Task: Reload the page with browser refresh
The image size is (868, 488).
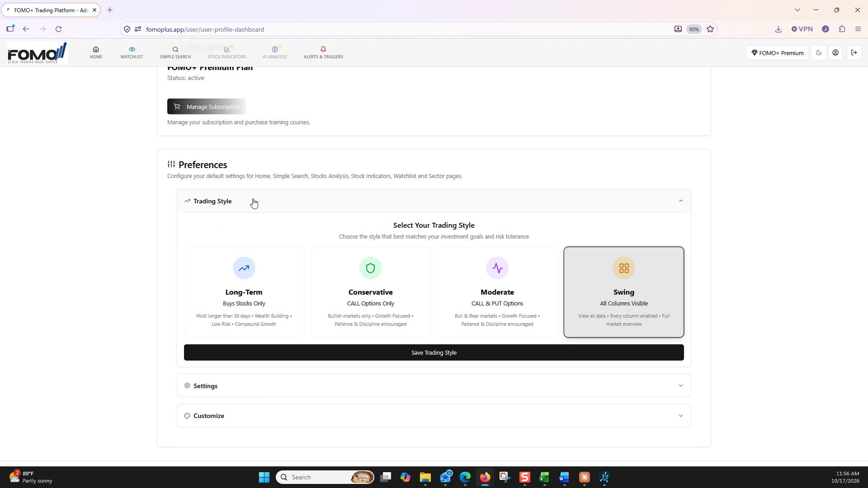Action: [x=58, y=29]
